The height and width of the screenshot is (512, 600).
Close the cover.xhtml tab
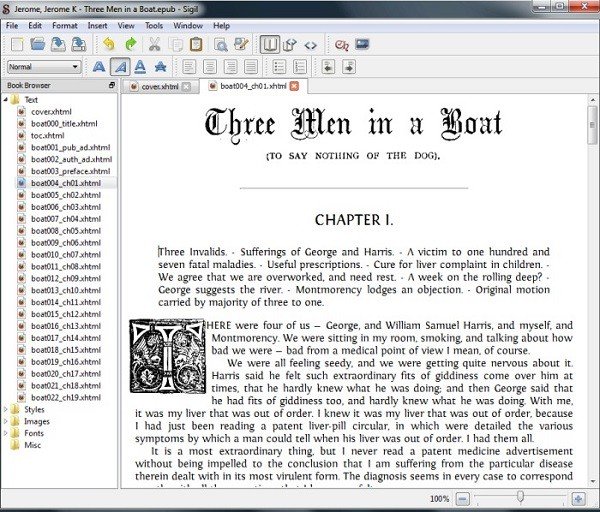186,87
